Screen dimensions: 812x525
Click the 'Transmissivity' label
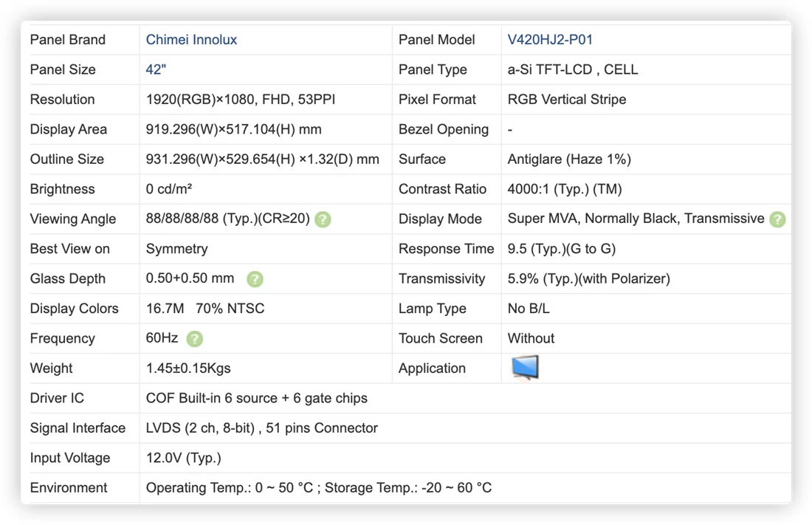(441, 279)
